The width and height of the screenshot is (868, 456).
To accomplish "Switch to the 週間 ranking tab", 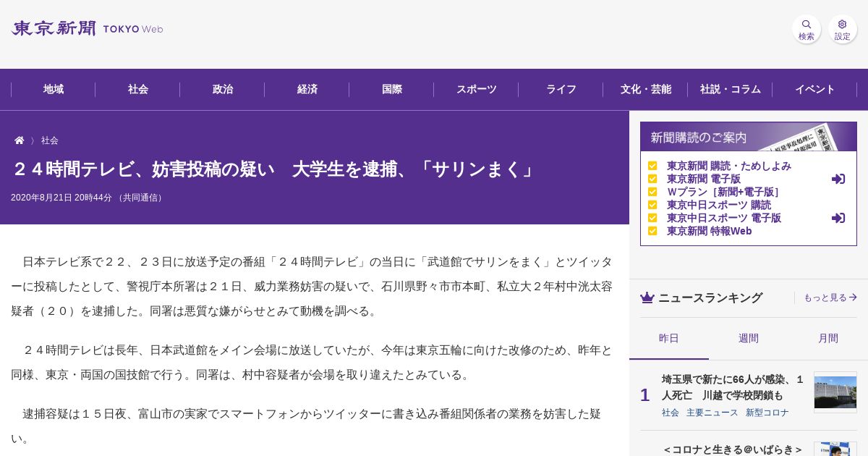I will click(749, 339).
